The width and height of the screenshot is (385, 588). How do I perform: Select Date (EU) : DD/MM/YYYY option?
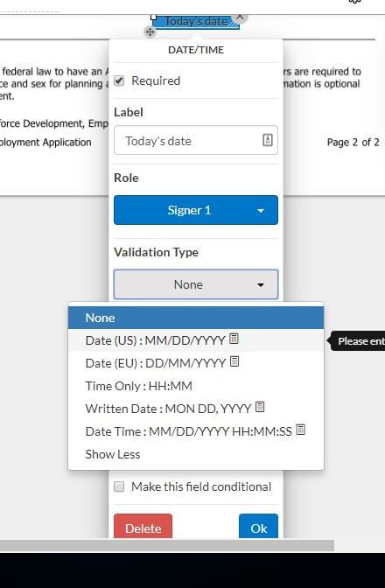tap(196, 363)
